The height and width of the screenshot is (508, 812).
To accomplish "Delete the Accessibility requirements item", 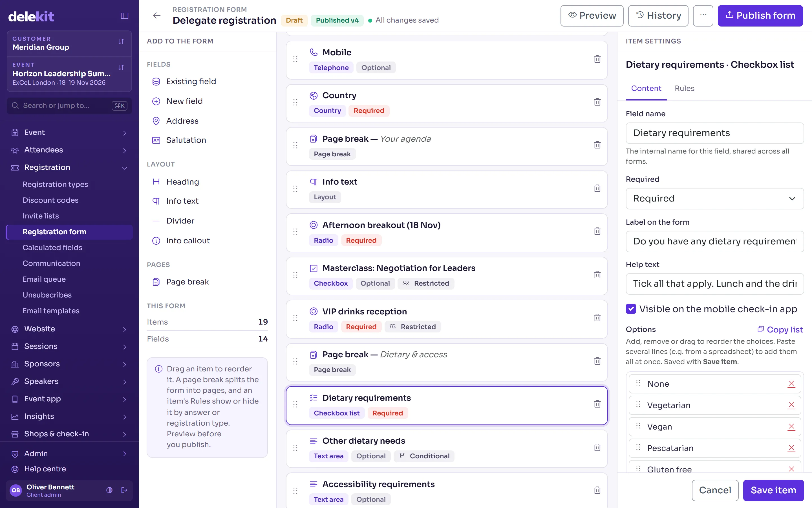I will click(x=597, y=491).
